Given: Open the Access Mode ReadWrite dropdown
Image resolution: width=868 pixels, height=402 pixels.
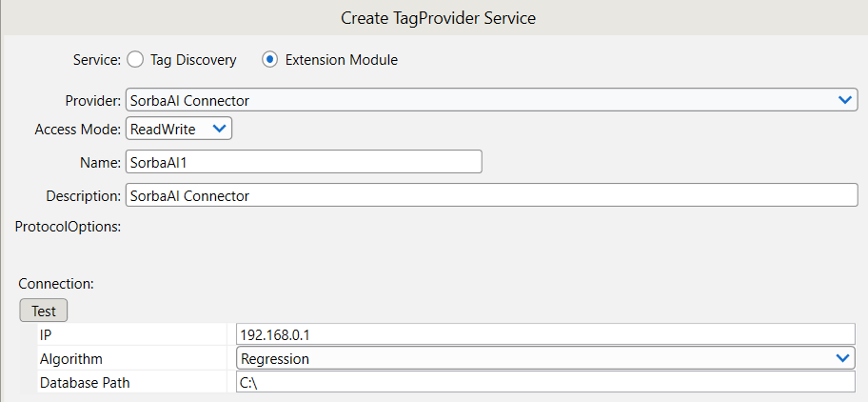Looking at the screenshot, I should (178, 129).
